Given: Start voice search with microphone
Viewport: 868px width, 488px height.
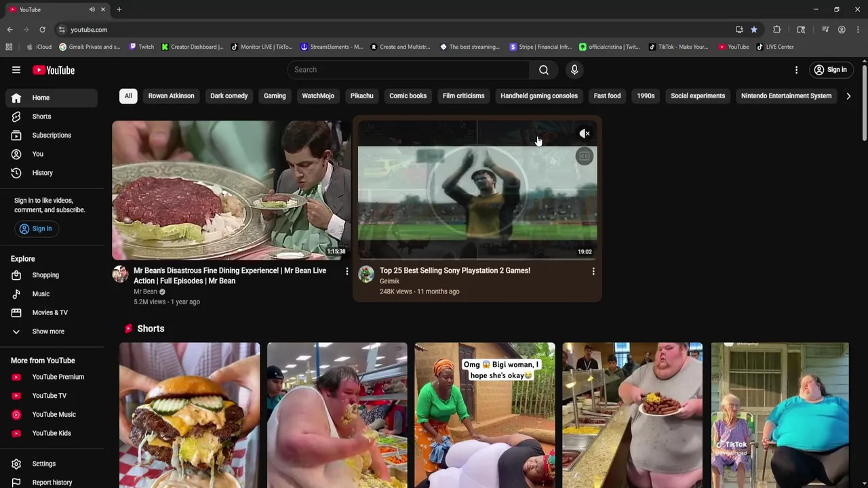Looking at the screenshot, I should click(574, 70).
